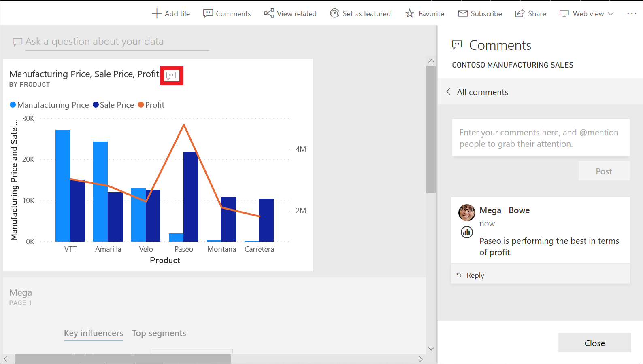The height and width of the screenshot is (364, 643).
Task: Click the Paseo comment text
Action: (549, 247)
